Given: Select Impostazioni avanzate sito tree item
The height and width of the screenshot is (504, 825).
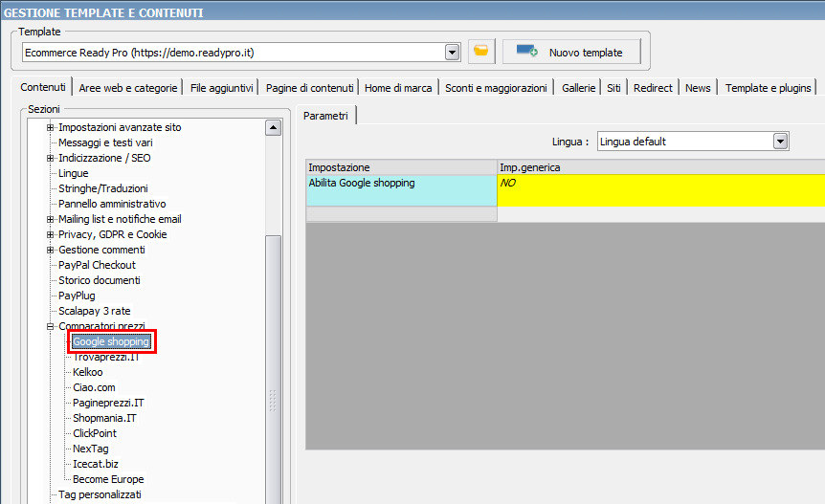Looking at the screenshot, I should tap(120, 127).
